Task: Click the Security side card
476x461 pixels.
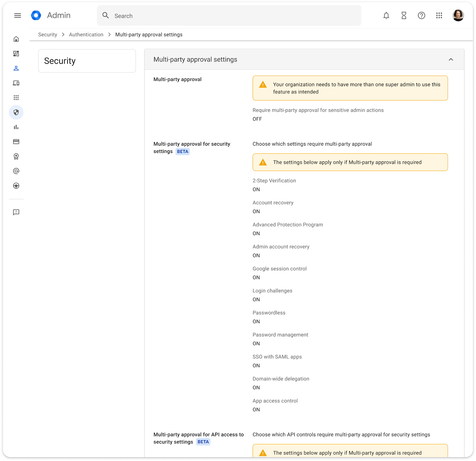Action: pyautogui.click(x=87, y=61)
